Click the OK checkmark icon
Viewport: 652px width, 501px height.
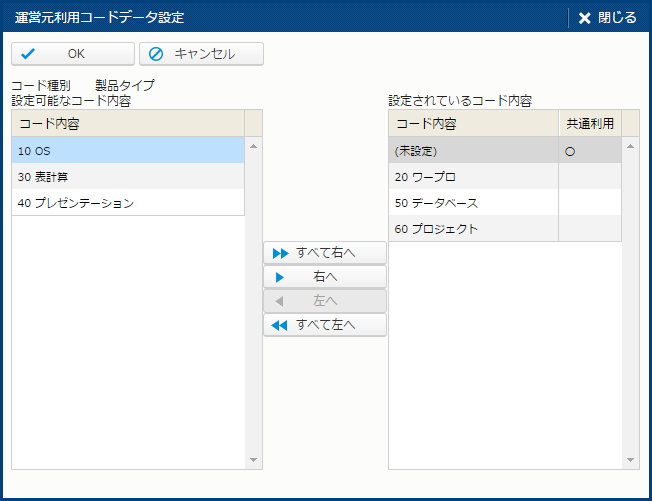pyautogui.click(x=29, y=54)
